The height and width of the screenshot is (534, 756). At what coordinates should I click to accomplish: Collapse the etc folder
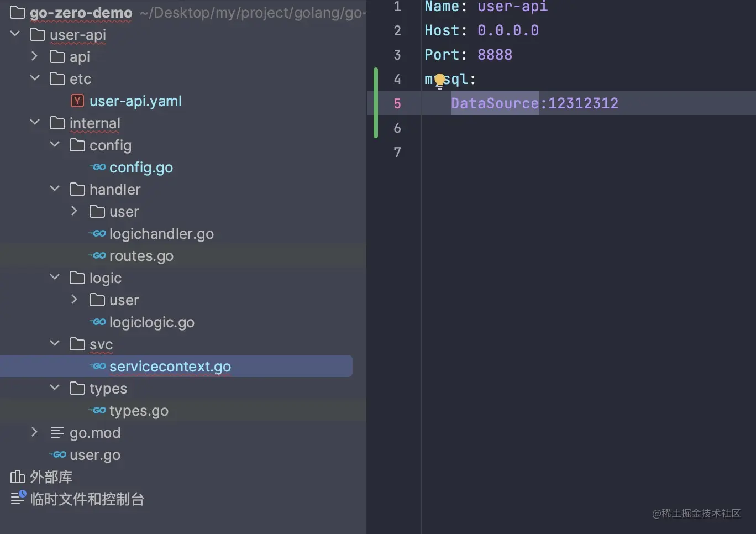click(x=34, y=78)
